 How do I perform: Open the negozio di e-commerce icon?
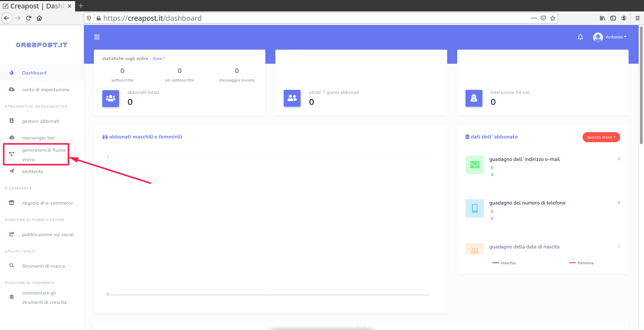(12, 203)
